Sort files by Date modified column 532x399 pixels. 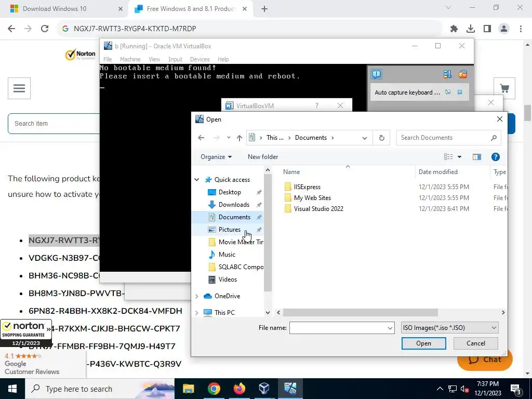438,172
